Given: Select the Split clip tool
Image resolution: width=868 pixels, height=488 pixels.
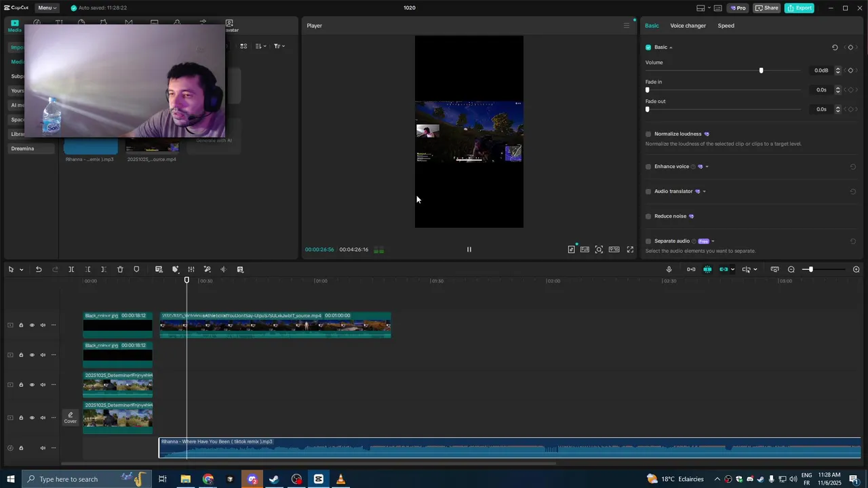Looking at the screenshot, I should 71,269.
